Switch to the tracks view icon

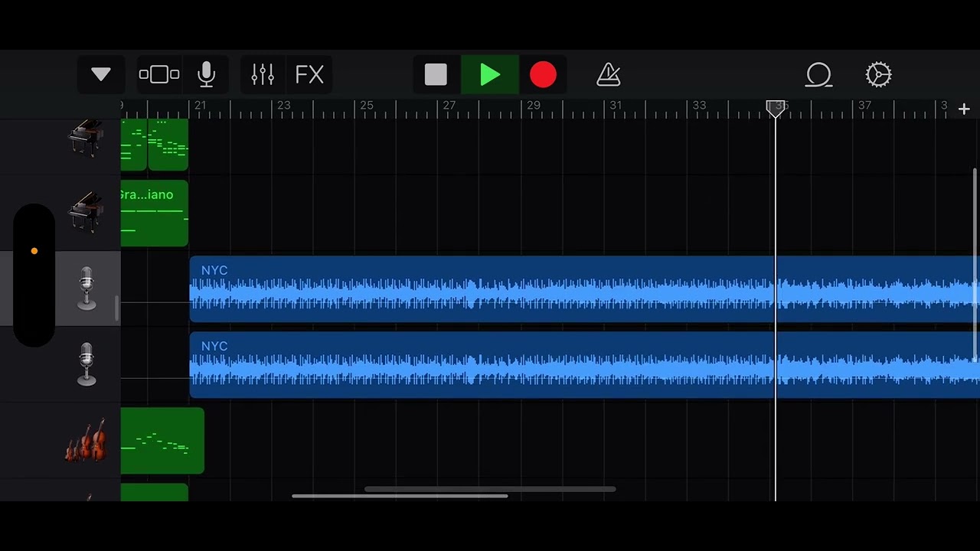coord(159,75)
